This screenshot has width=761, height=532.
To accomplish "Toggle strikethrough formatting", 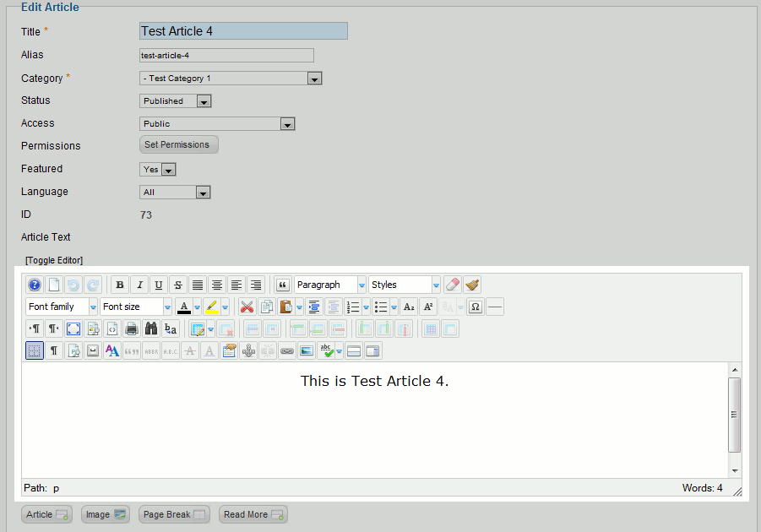I will [178, 285].
